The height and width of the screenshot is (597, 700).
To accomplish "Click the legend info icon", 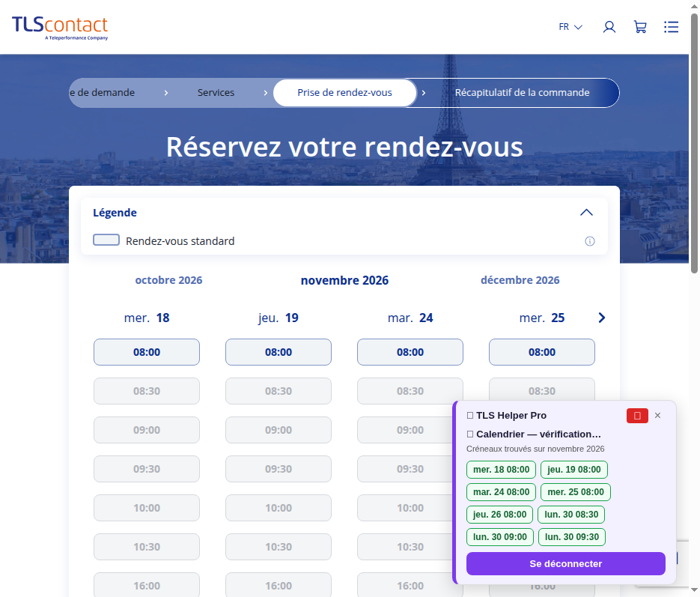I will 590,241.
